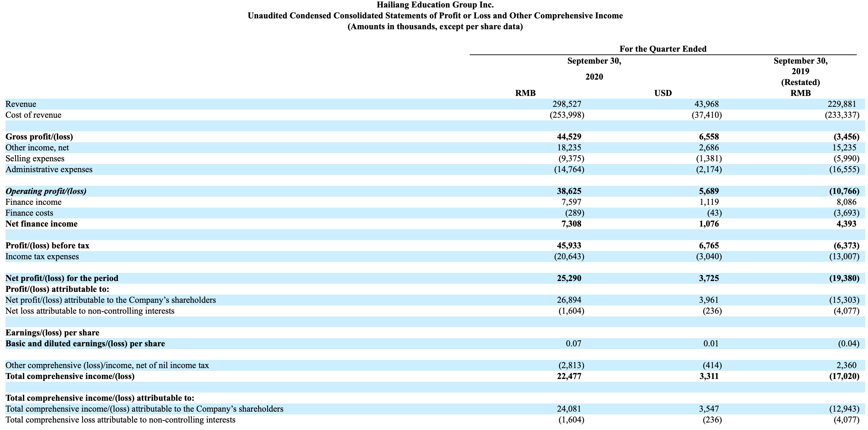Click the Net finance income label
This screenshot has height=430, width=868.
(41, 224)
